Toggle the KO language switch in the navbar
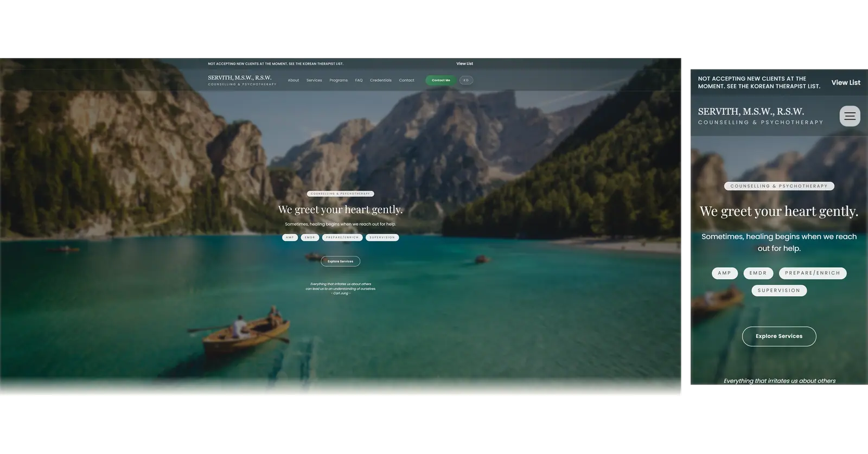The width and height of the screenshot is (868, 454). (466, 80)
